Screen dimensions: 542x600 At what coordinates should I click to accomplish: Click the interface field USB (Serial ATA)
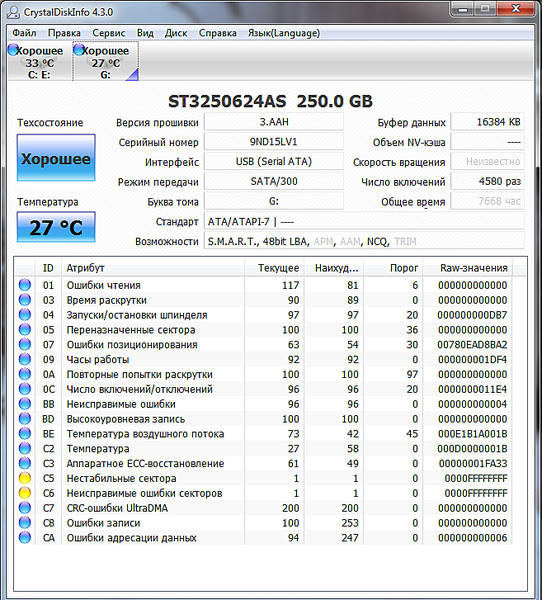(x=274, y=162)
